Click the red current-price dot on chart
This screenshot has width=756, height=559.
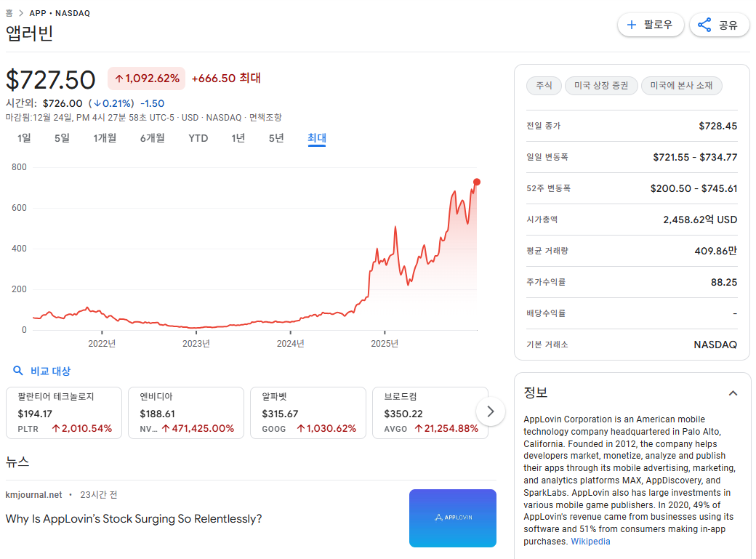pyautogui.click(x=477, y=182)
